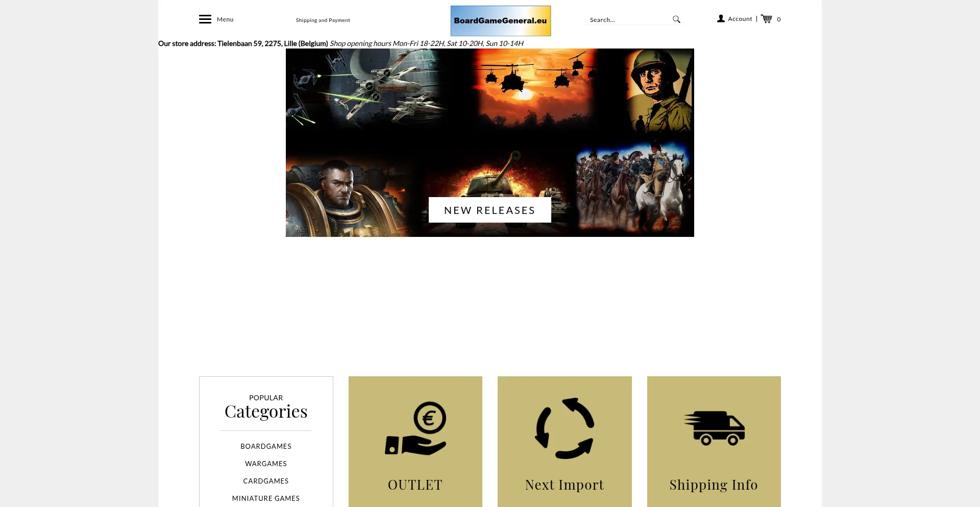Click the BoardGameGeneral.eu logo
Viewport: 980px width, 507px height.
500,21
